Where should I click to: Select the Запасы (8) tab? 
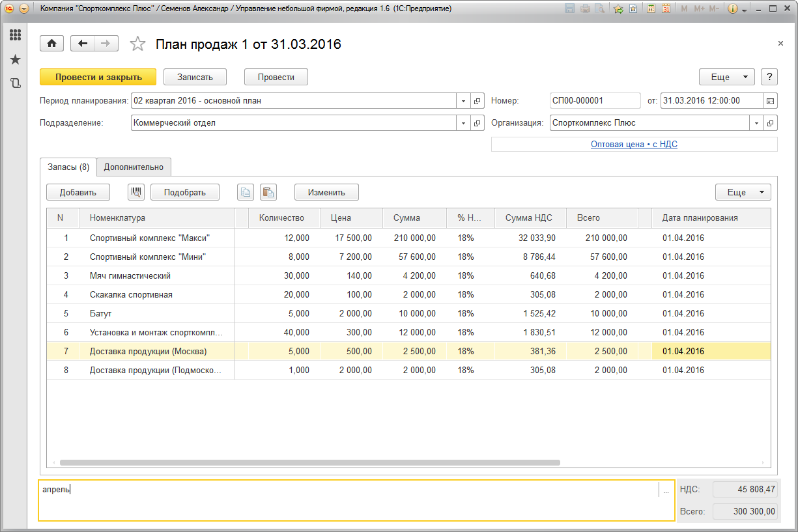[x=68, y=167]
